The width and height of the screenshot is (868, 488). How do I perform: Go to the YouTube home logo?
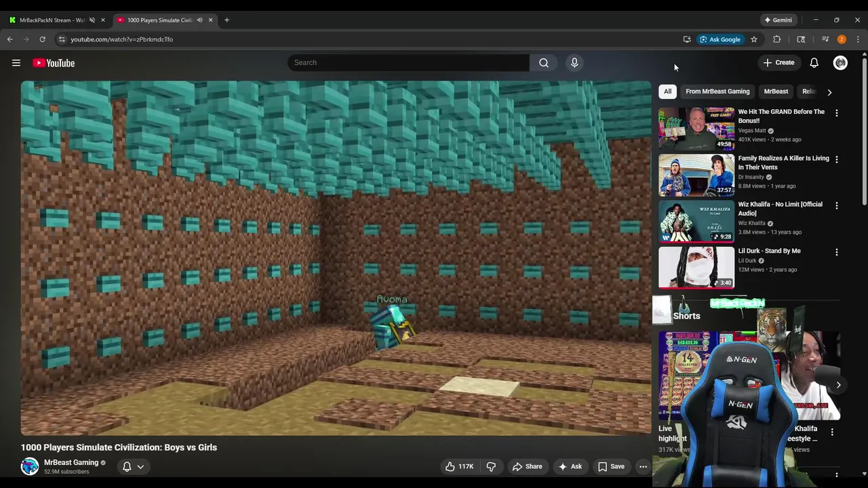point(54,63)
